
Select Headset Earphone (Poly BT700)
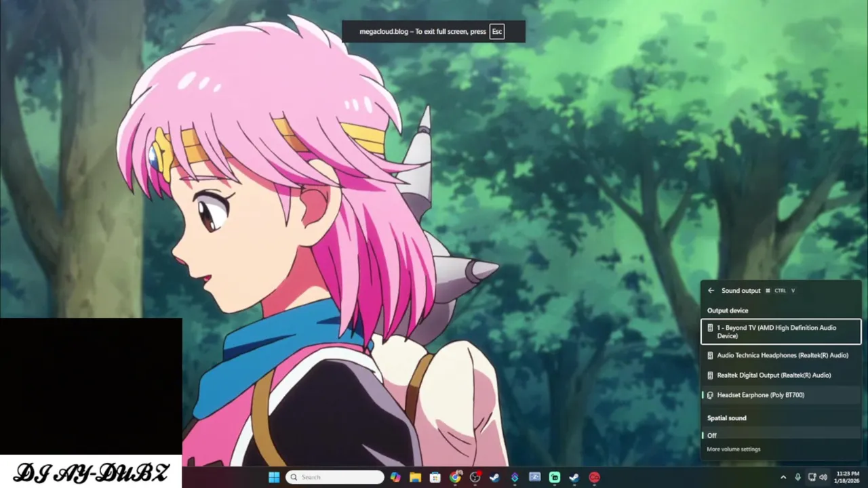781,394
